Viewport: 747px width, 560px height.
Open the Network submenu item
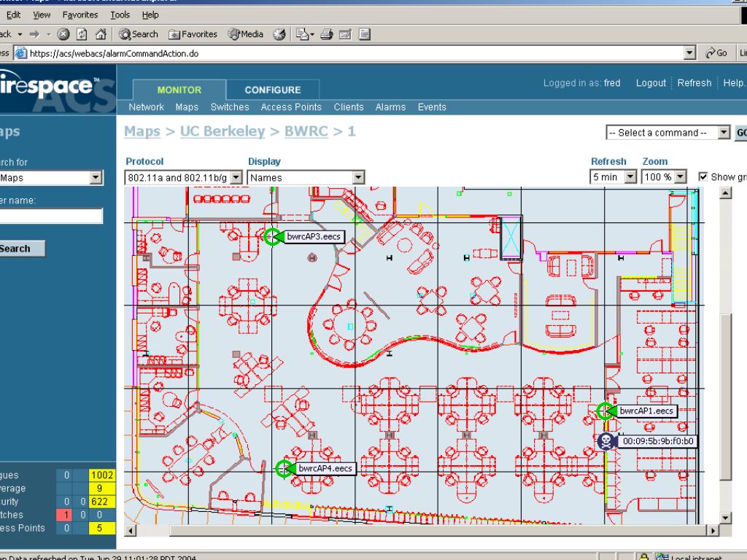146,107
